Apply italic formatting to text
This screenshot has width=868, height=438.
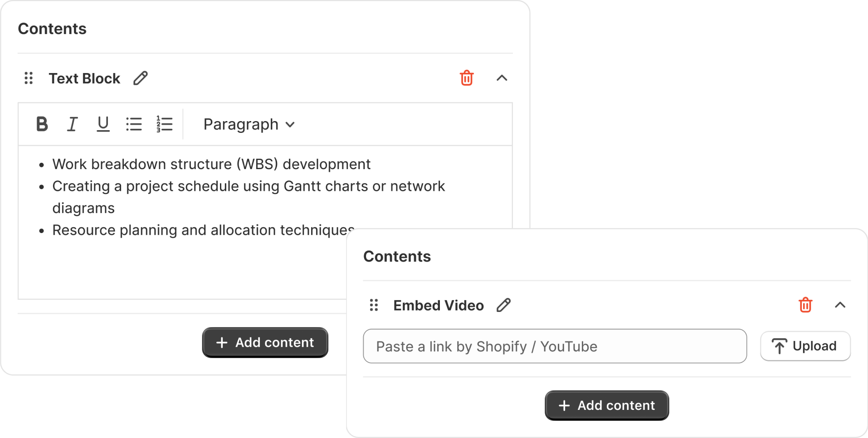pyautogui.click(x=72, y=124)
